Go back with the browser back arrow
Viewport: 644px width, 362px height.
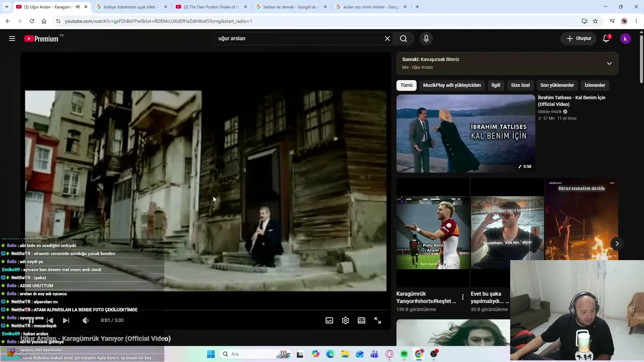(x=8, y=21)
